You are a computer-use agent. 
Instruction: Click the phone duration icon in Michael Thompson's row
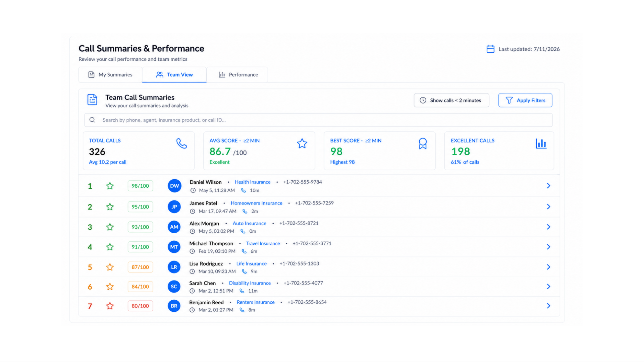click(x=244, y=251)
